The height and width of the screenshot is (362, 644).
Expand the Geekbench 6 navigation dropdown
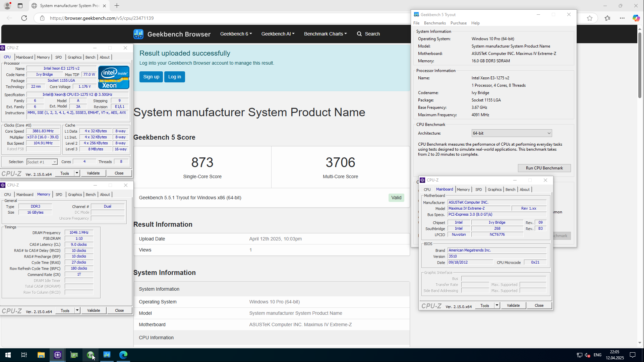pyautogui.click(x=236, y=34)
